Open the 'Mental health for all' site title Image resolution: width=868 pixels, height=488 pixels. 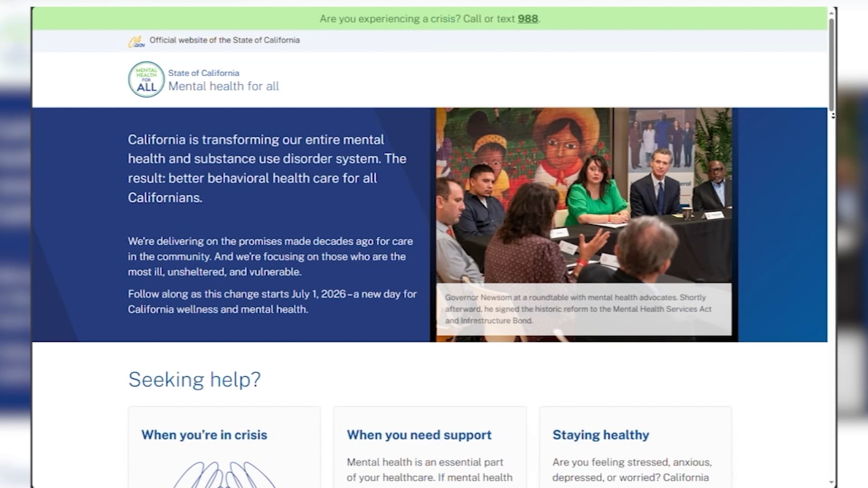(224, 86)
